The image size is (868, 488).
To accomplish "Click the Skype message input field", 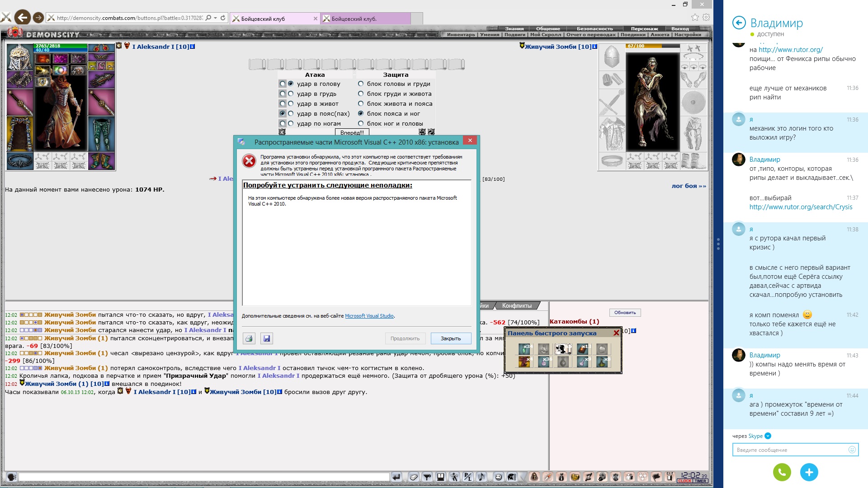I will (x=795, y=450).
